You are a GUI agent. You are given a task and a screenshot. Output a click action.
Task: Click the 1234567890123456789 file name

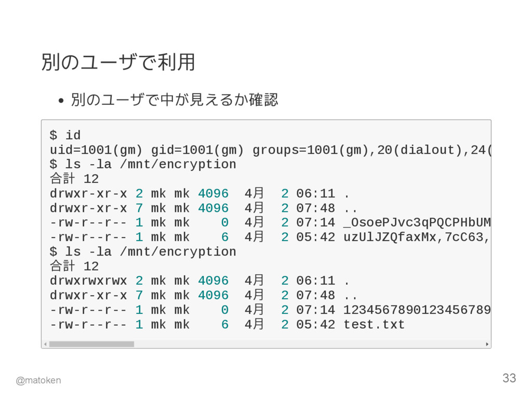coord(417,310)
